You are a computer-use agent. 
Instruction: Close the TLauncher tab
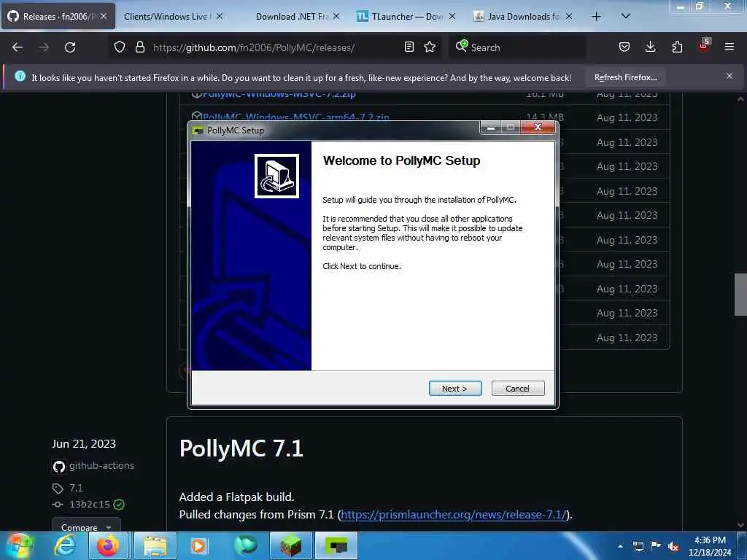(x=452, y=16)
